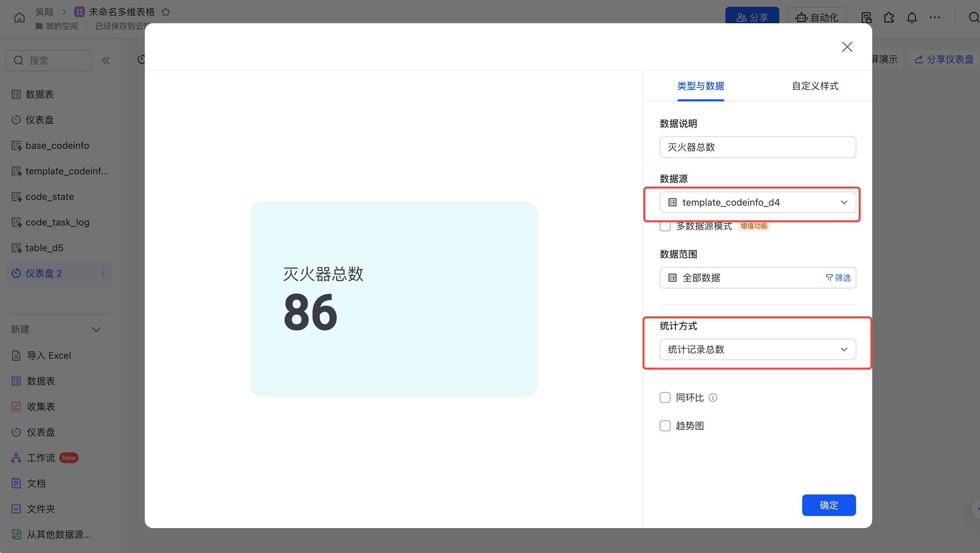Click the 筛选 filter link

[x=838, y=278]
